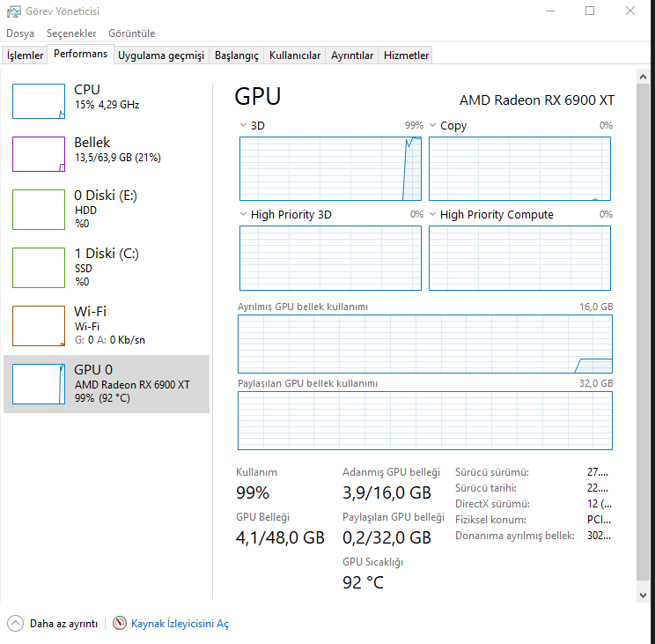Image resolution: width=655 pixels, height=644 pixels.
Task: Click the Task Manager app icon in title bar
Action: pyautogui.click(x=13, y=11)
